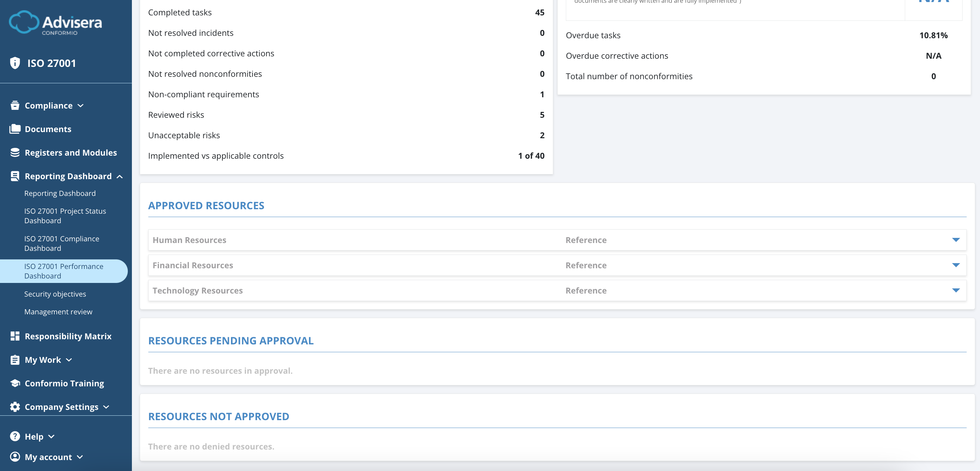
Task: Expand the Human Resources row
Action: pos(956,240)
